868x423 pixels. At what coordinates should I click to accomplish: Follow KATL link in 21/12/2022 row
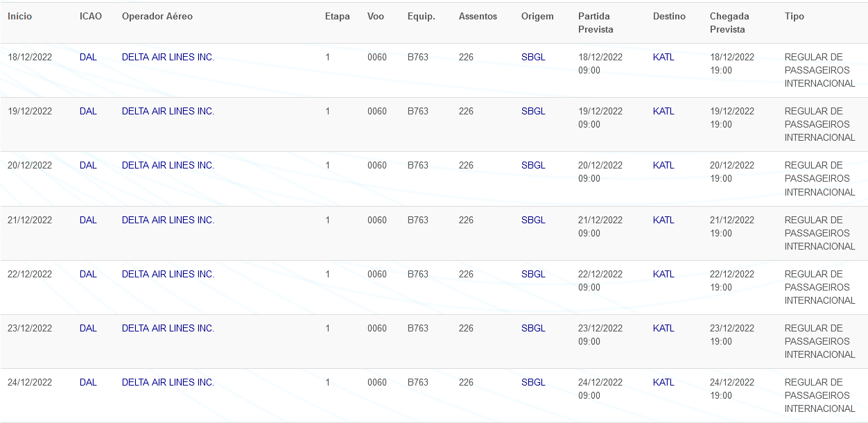663,220
